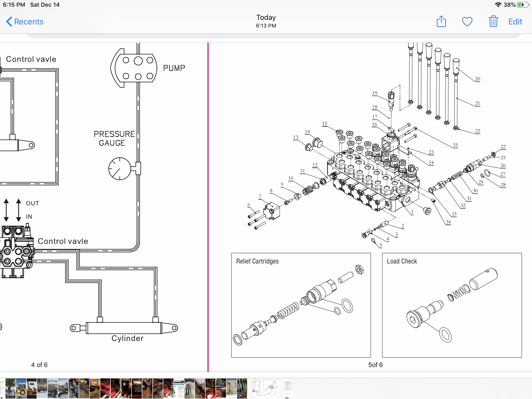Tap the PUMP label in diagram

174,68
